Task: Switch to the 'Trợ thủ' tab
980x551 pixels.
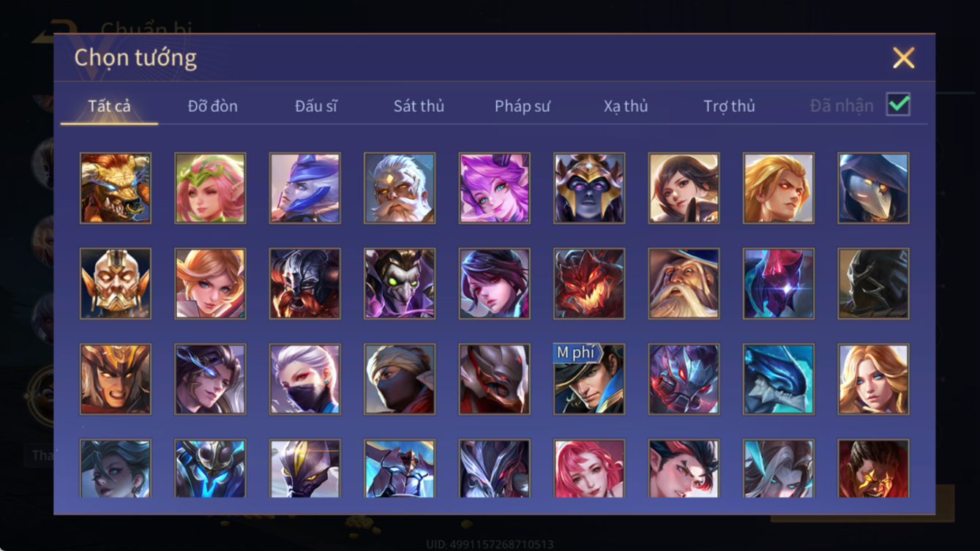Action: tap(729, 106)
